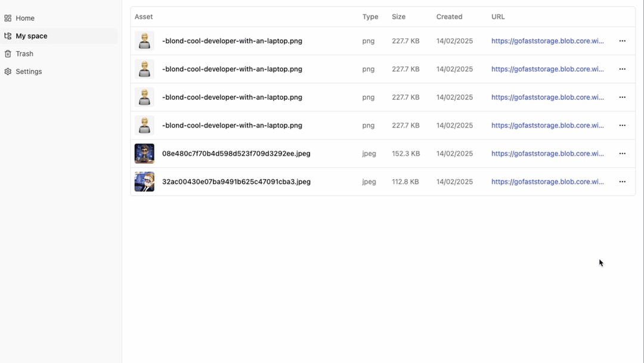Open the ellipsis menu on the first png row
Image resolution: width=644 pixels, height=363 pixels.
(622, 41)
